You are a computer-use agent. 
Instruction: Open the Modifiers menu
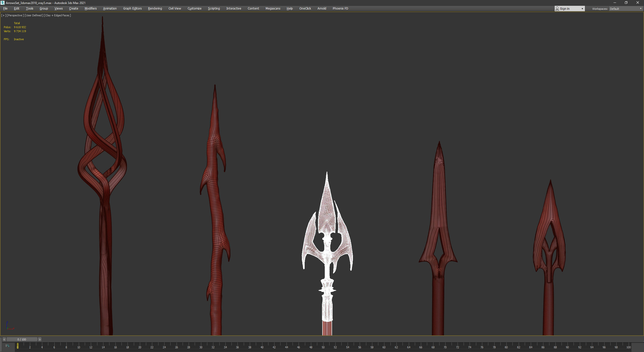click(x=91, y=9)
